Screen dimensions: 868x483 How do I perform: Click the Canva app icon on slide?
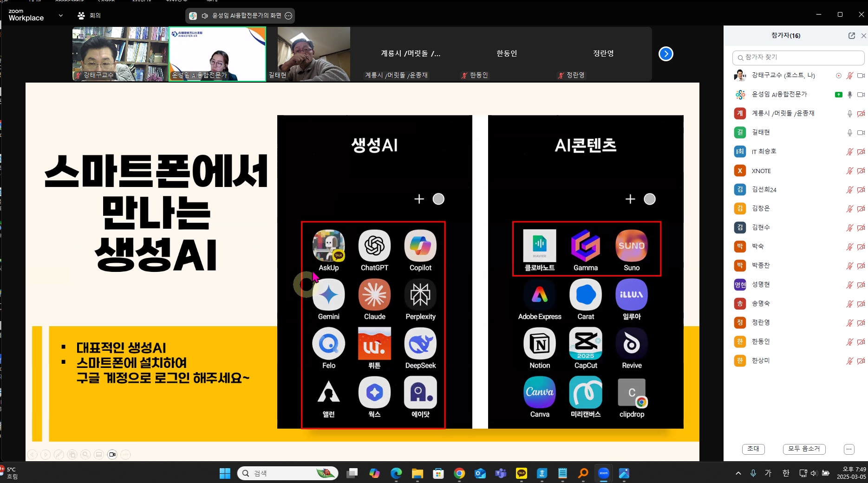pyautogui.click(x=540, y=393)
